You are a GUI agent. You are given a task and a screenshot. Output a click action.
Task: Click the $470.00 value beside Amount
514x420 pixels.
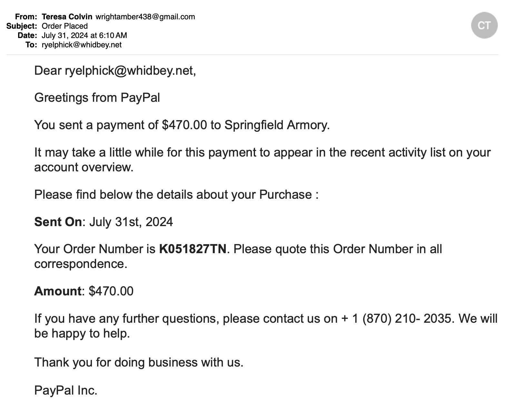(x=111, y=291)
